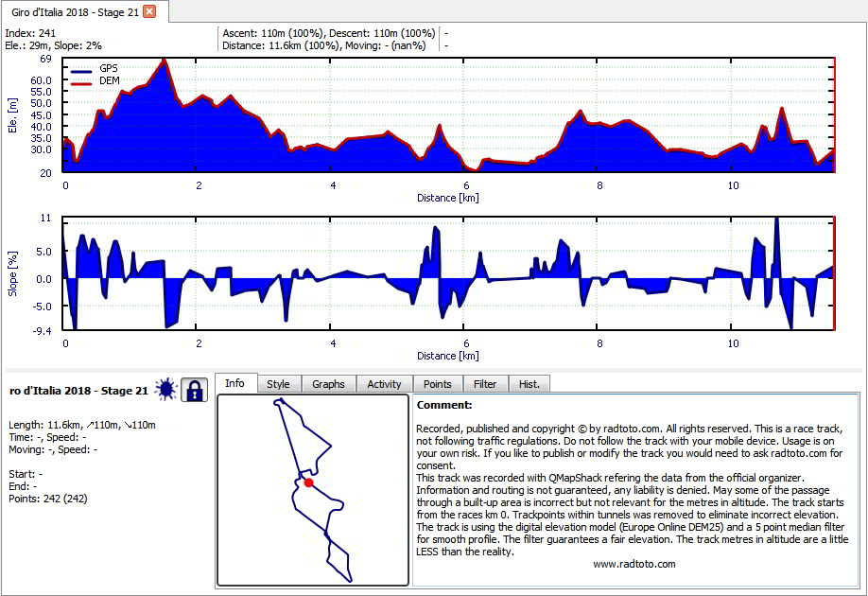Click the GPS legend blue line

coord(81,71)
